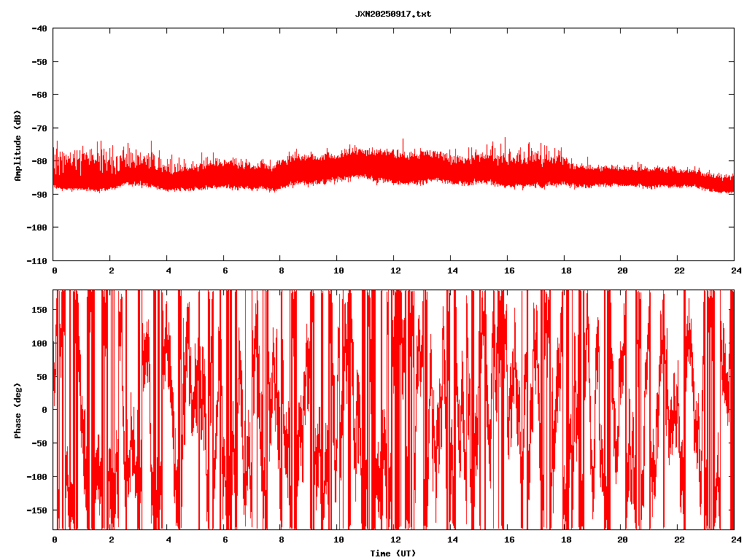This screenshot has width=747, height=560.
Task: Click the 100 tick on phase axis
Action: (x=40, y=343)
